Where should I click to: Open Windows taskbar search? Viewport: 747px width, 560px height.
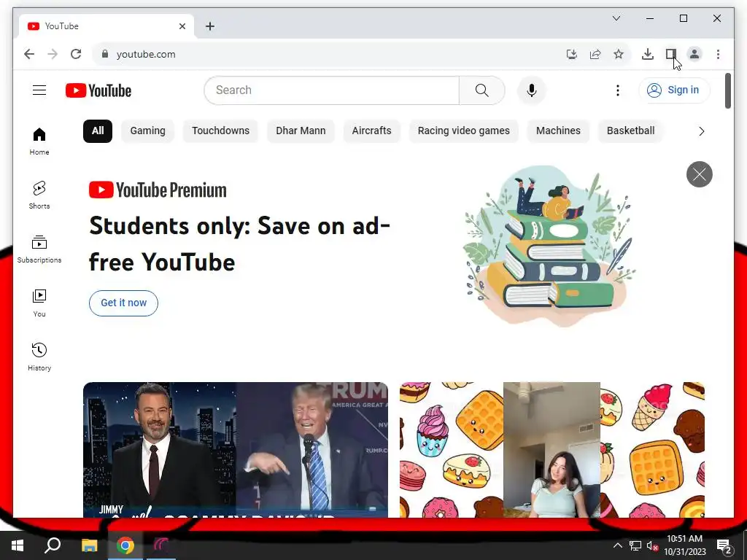click(53, 545)
